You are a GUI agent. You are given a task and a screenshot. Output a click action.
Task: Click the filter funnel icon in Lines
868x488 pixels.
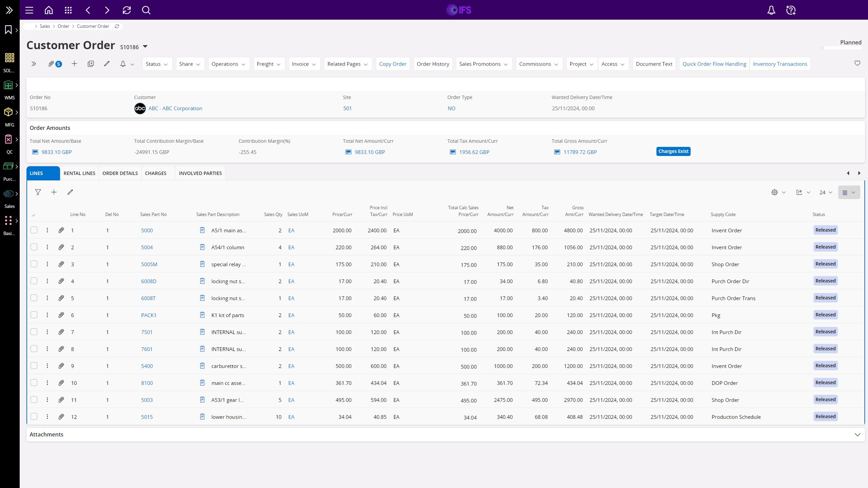tap(38, 192)
